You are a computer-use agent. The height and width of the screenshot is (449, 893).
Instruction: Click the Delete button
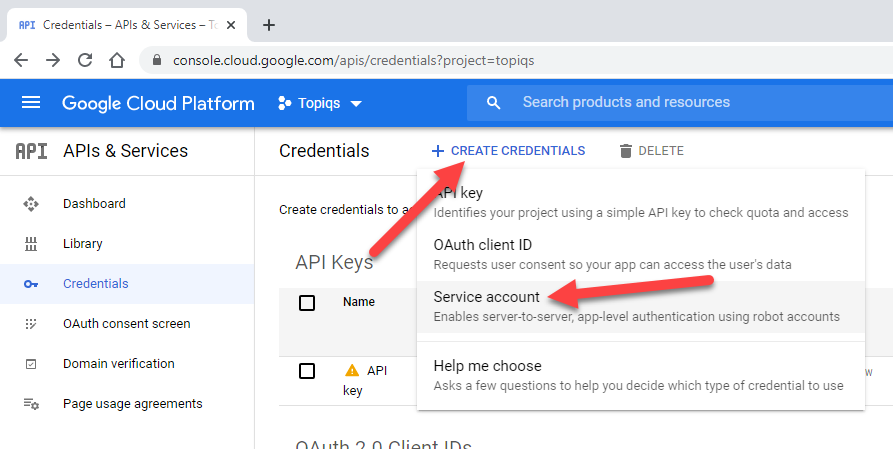pos(651,151)
